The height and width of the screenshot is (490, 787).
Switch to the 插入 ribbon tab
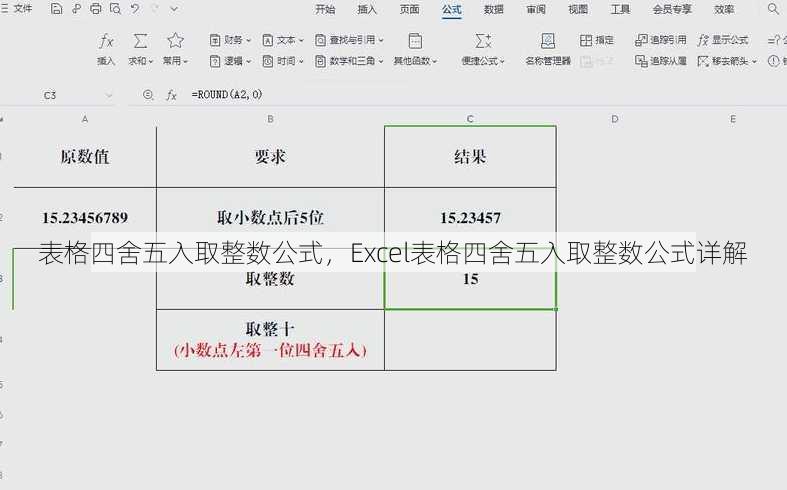pyautogui.click(x=367, y=10)
